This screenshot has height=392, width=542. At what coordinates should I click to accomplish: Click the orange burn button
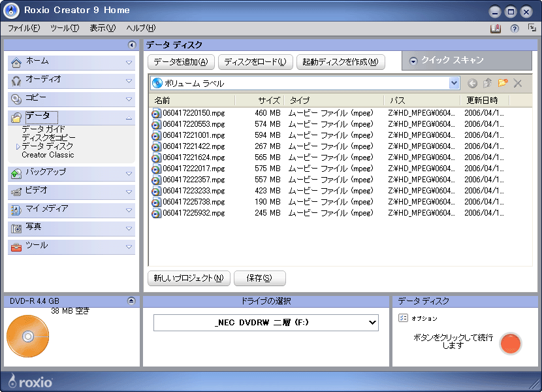[510, 344]
